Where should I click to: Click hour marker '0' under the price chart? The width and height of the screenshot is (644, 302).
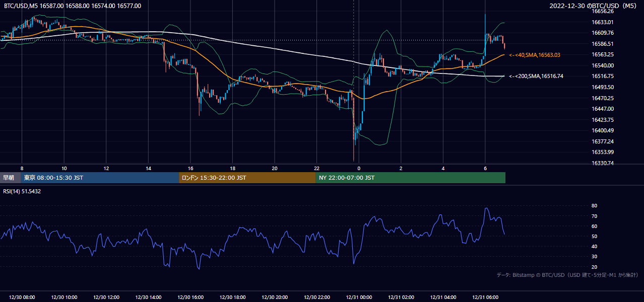[x=359, y=168]
